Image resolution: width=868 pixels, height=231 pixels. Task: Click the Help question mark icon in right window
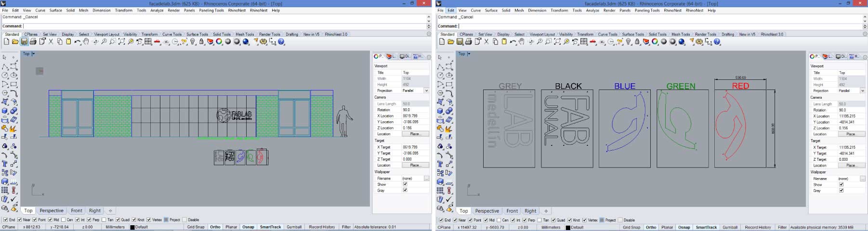717,42
